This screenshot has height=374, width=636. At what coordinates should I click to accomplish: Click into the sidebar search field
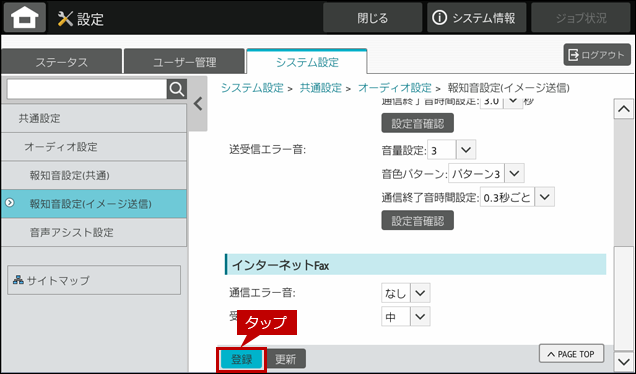point(87,89)
